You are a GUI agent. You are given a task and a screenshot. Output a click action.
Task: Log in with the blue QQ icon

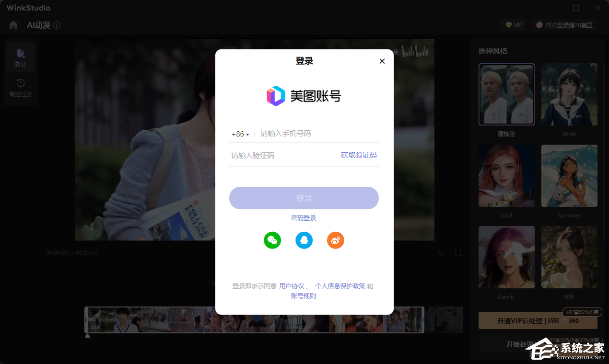[304, 240]
